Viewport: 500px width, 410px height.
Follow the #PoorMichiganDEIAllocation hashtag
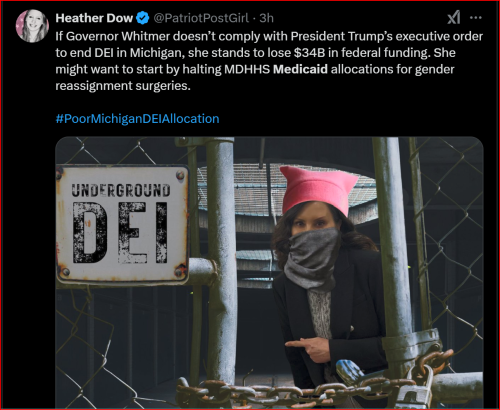pos(137,119)
